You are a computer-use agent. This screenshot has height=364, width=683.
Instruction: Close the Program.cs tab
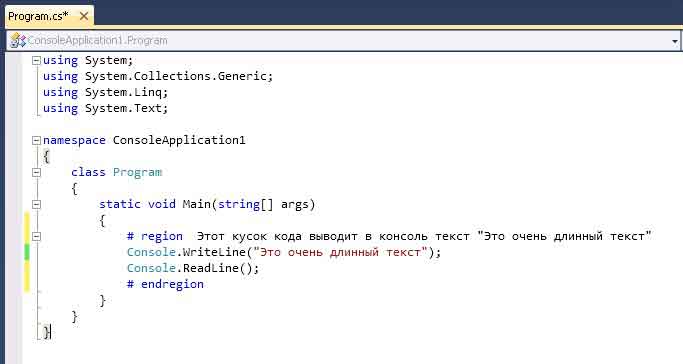click(84, 17)
